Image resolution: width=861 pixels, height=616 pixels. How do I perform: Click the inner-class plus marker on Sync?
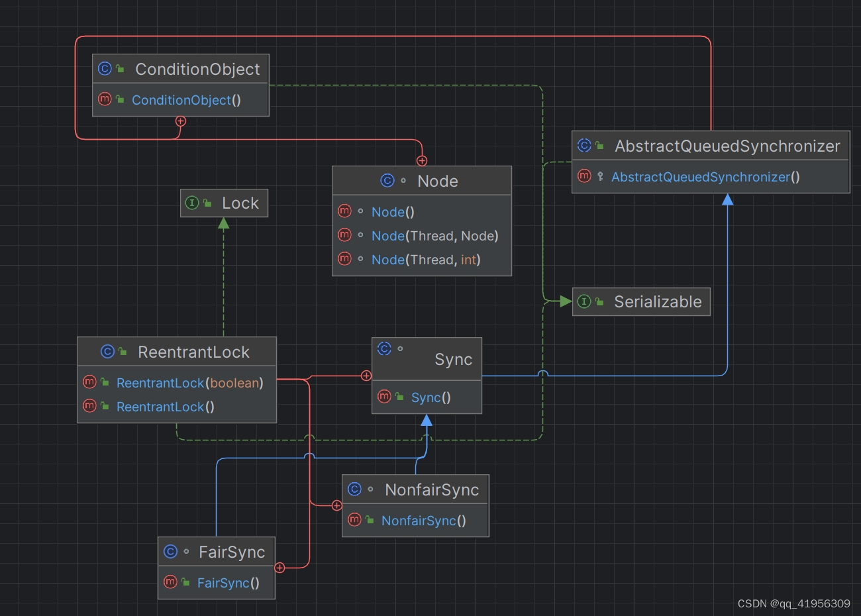pos(366,376)
